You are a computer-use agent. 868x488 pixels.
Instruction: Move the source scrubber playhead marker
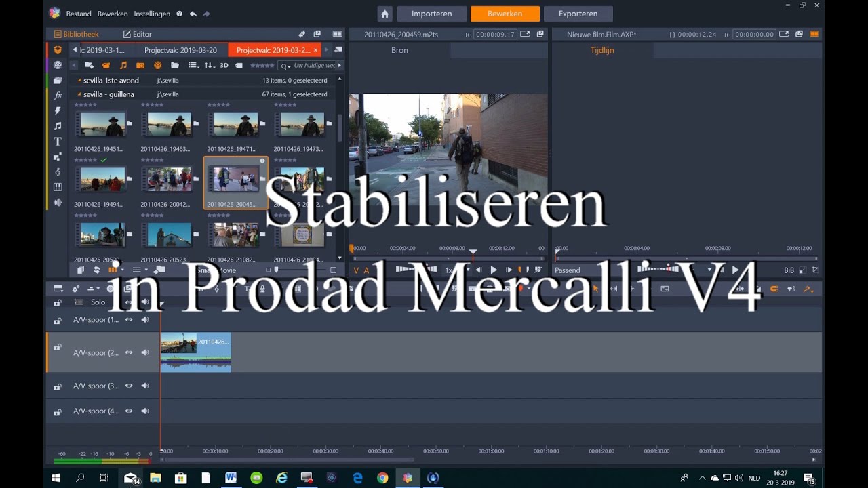473,252
